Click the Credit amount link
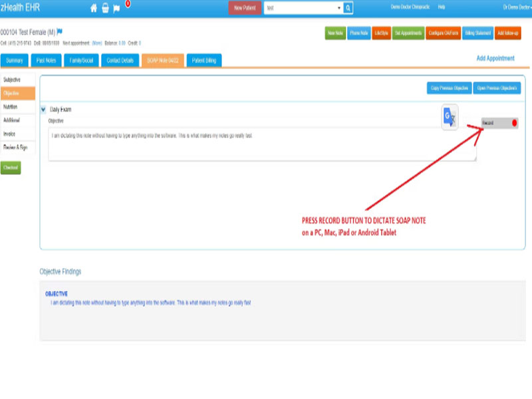Image resolution: width=532 pixels, height=399 pixels. click(x=140, y=43)
